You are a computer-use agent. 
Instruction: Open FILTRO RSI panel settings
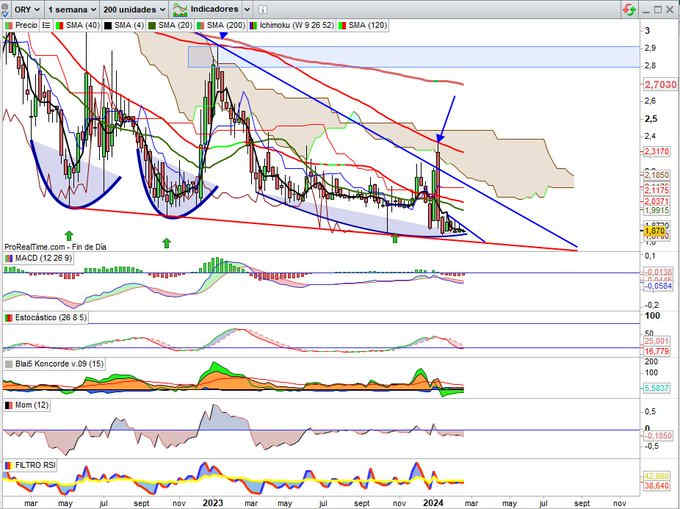(30, 465)
